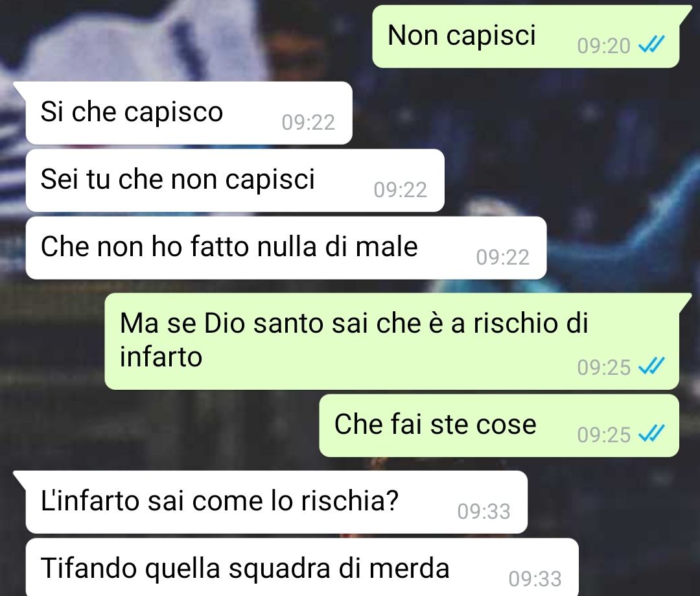Image resolution: width=700 pixels, height=596 pixels.
Task: Tap the 09:33 time beside 'come lo rischia?'
Action: point(484,512)
